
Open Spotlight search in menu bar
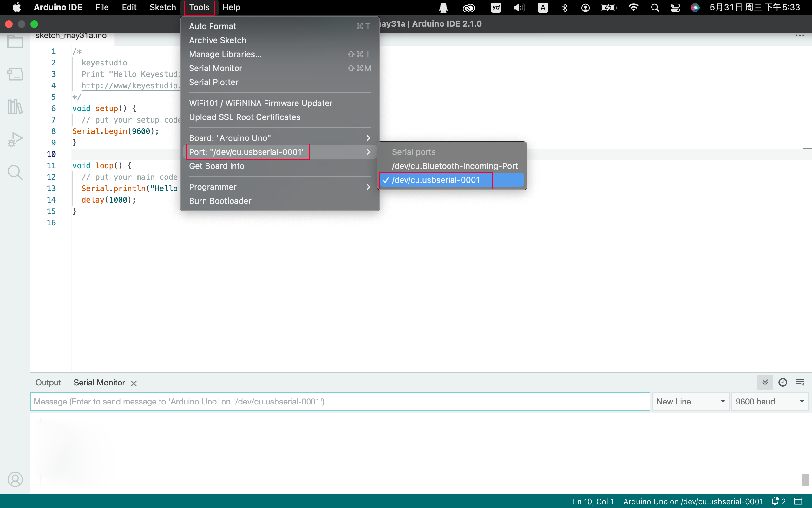[x=655, y=7]
